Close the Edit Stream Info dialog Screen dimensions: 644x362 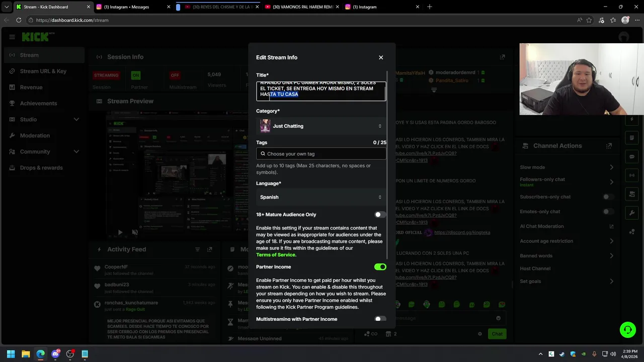381,57
